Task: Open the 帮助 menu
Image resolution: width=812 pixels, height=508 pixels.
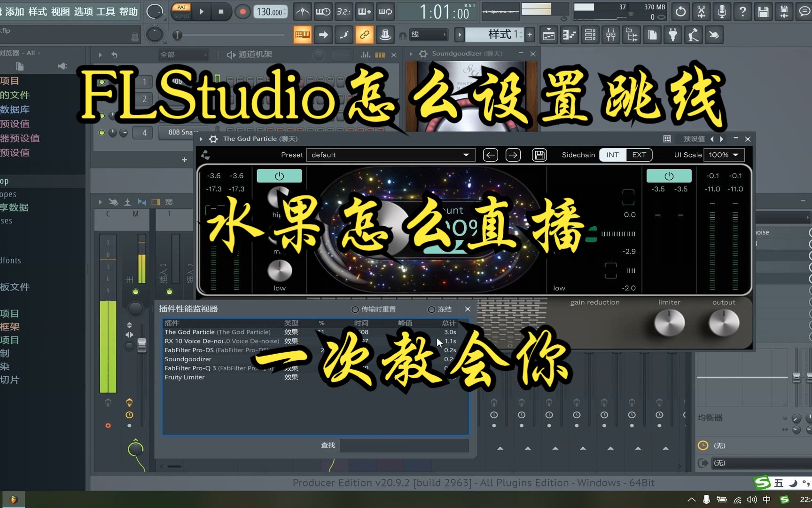Action: (x=128, y=11)
